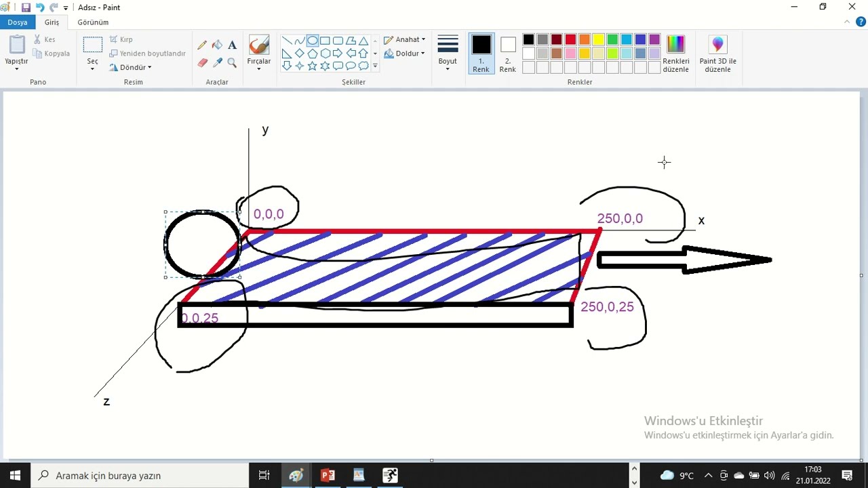Select the Eraser tool
The image size is (868, 488).
click(x=202, y=62)
